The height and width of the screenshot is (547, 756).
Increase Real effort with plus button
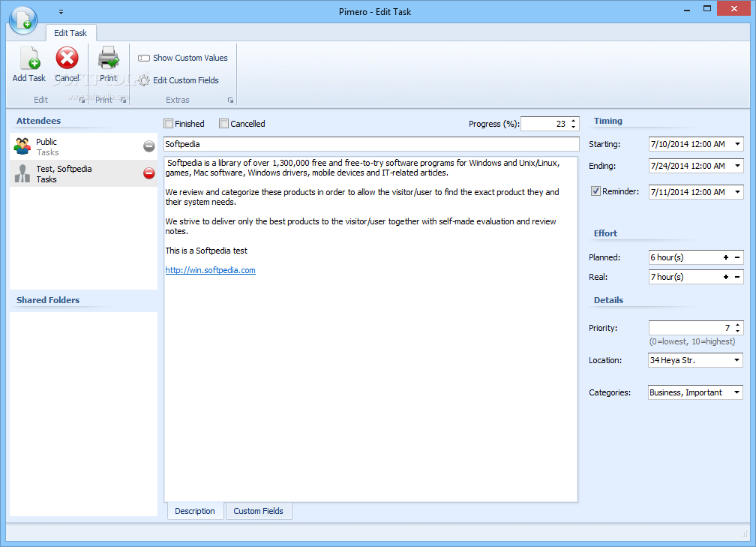tap(726, 277)
